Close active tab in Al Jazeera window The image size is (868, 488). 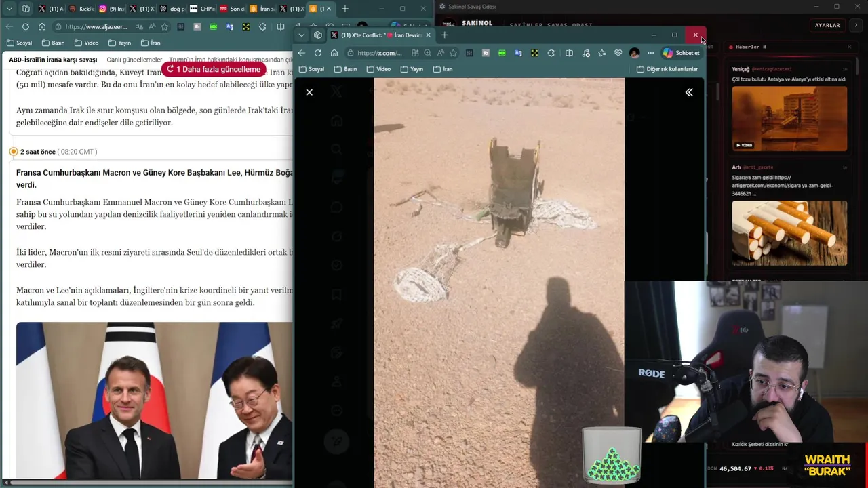click(329, 9)
